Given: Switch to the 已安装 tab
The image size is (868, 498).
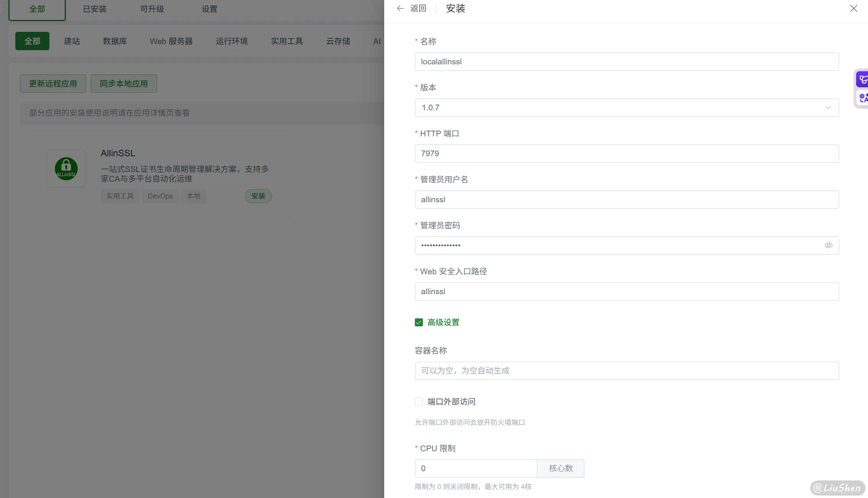Looking at the screenshot, I should (x=94, y=8).
